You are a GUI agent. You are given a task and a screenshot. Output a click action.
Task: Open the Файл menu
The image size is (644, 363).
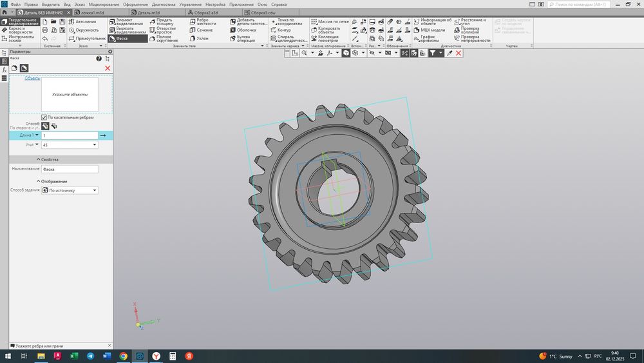click(15, 4)
